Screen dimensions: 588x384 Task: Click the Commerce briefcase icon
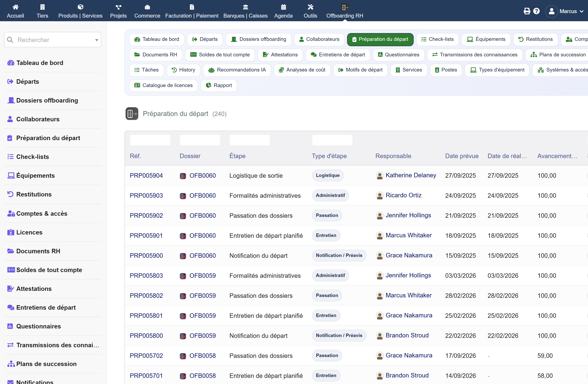[147, 7]
